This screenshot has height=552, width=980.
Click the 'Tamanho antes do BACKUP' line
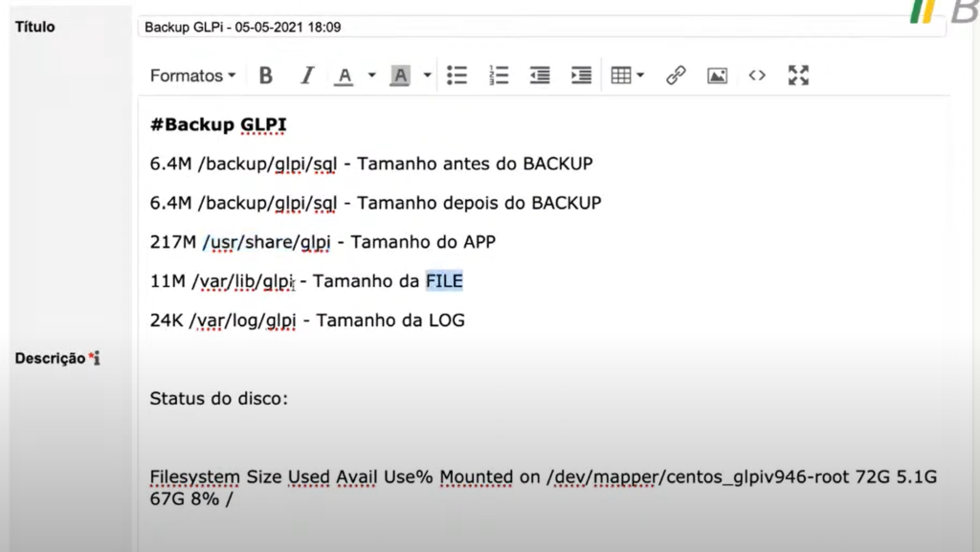click(371, 164)
